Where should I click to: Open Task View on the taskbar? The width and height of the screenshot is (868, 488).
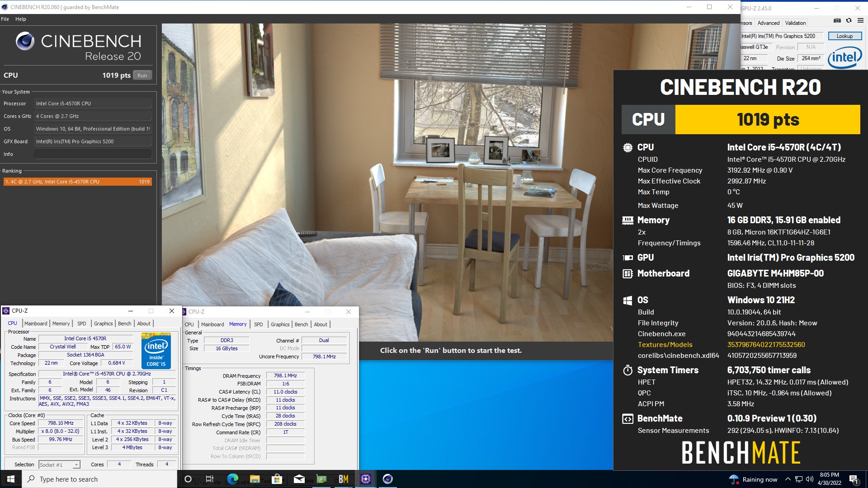point(210,479)
